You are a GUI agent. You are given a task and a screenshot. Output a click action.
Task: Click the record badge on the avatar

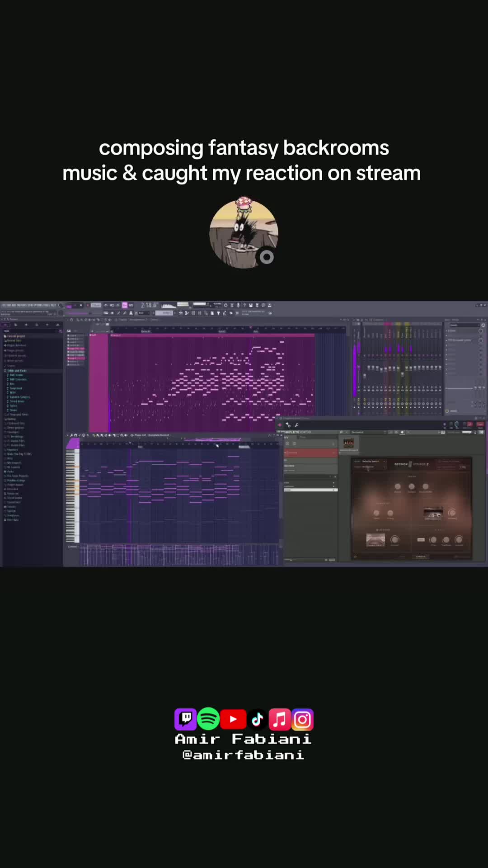point(267,257)
